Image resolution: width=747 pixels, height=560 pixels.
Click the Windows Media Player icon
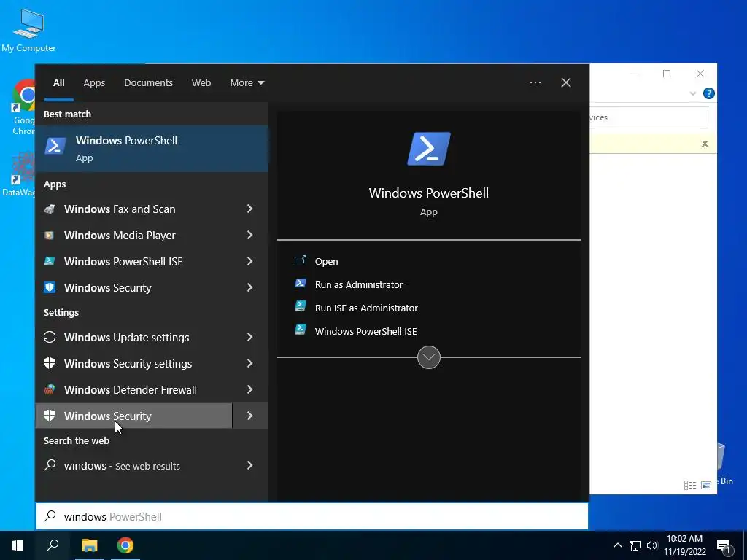click(50, 236)
